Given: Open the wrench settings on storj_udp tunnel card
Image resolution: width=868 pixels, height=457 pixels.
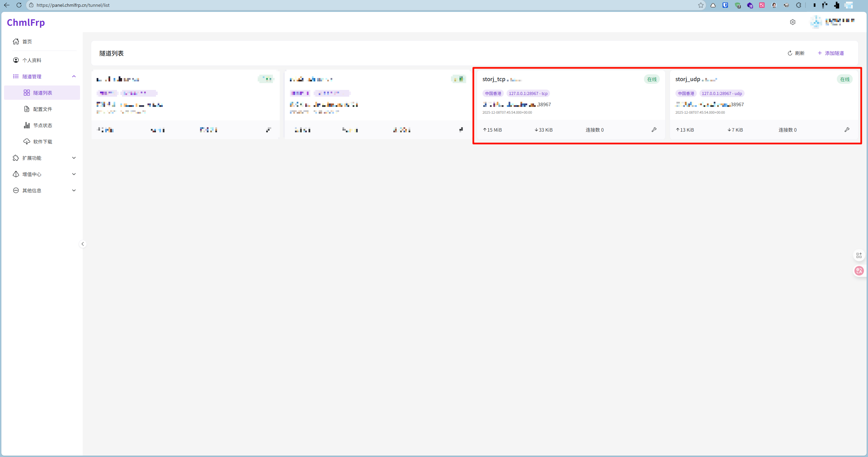Looking at the screenshot, I should 847,130.
